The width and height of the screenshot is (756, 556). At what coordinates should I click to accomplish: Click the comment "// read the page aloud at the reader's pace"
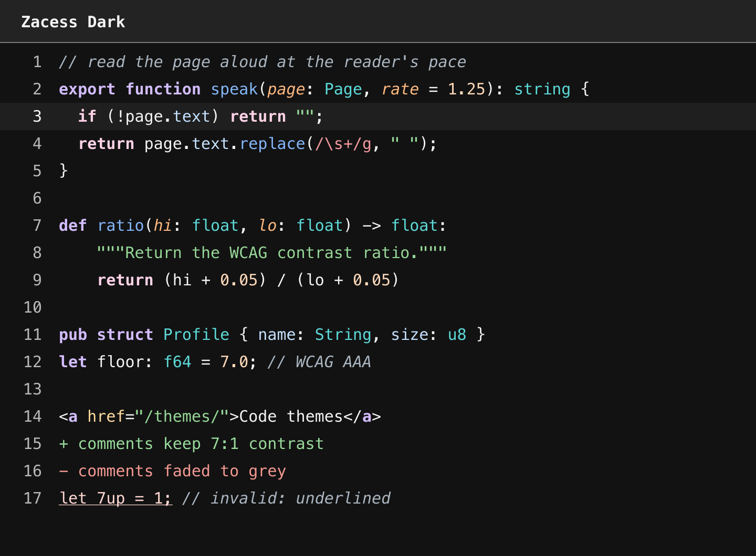click(x=262, y=62)
